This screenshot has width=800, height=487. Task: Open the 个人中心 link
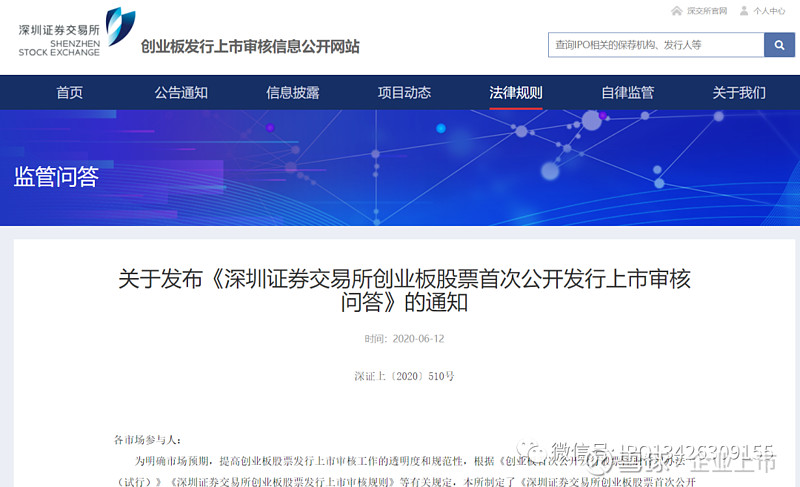769,11
